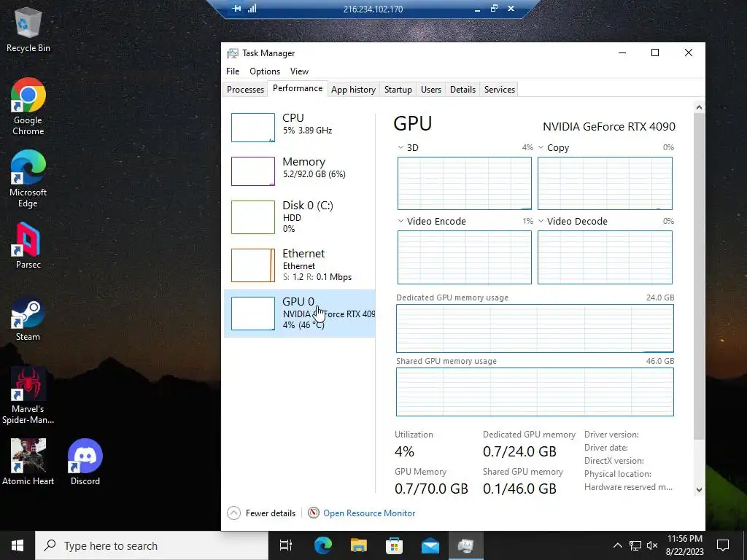Select the Steam desktop icon
The width and height of the screenshot is (747, 560).
pos(28,319)
